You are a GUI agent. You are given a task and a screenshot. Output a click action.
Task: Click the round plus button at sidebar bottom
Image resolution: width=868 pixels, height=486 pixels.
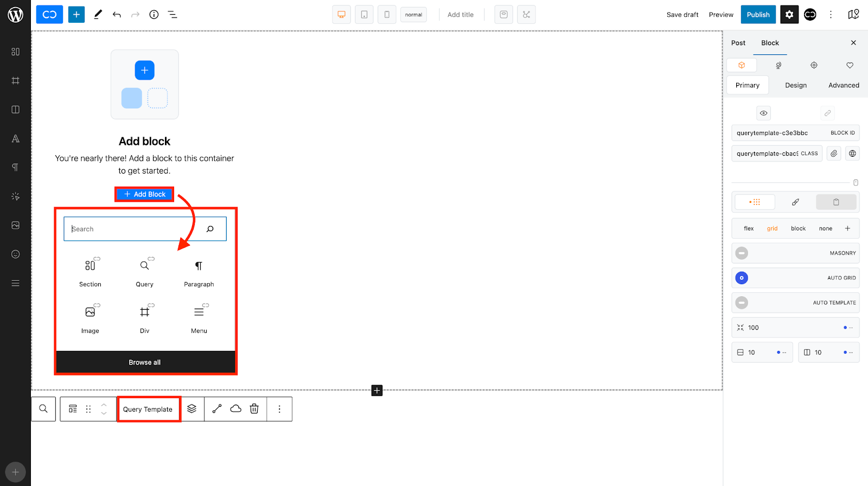15,472
